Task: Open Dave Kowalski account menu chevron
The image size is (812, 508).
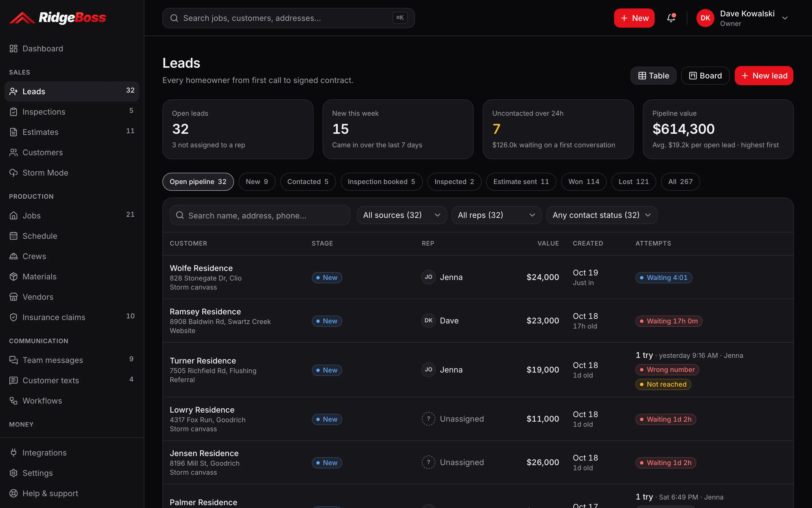Action: point(785,18)
